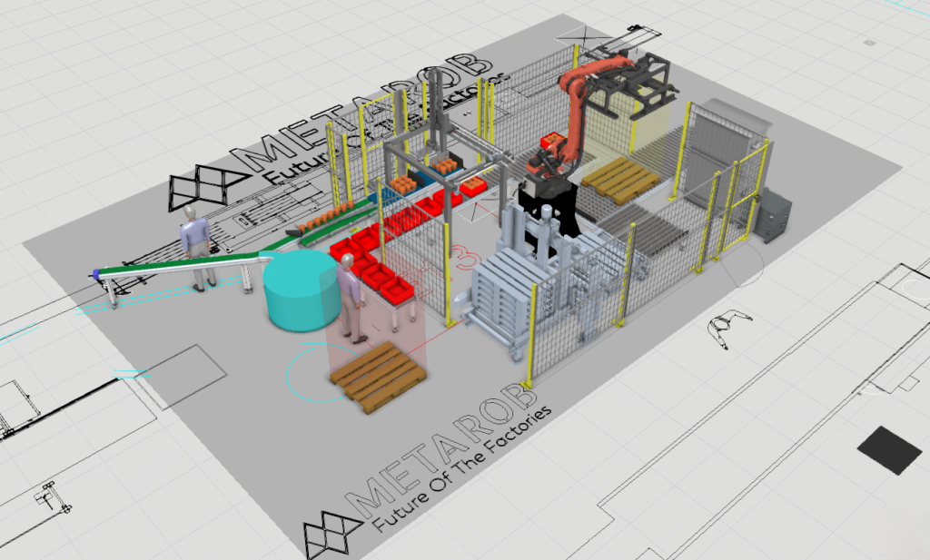930x560 pixels.
Task: Select the gray electrical cabinet outside fence
Action: [775, 215]
